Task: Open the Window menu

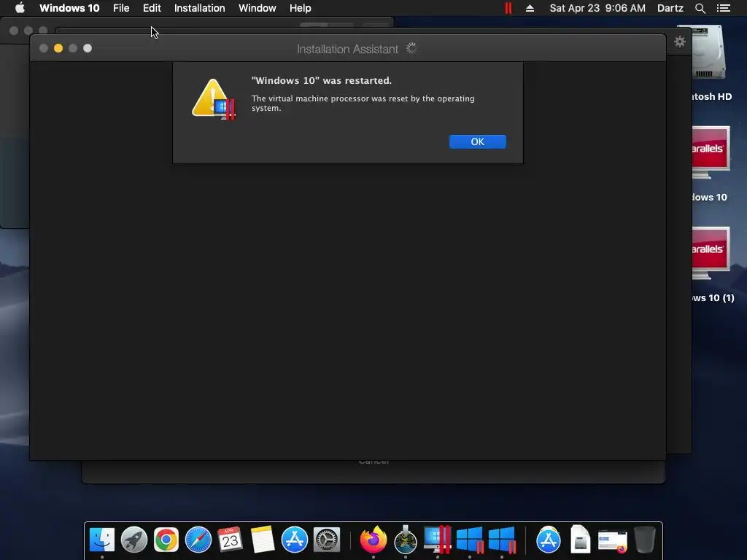Action: tap(258, 8)
